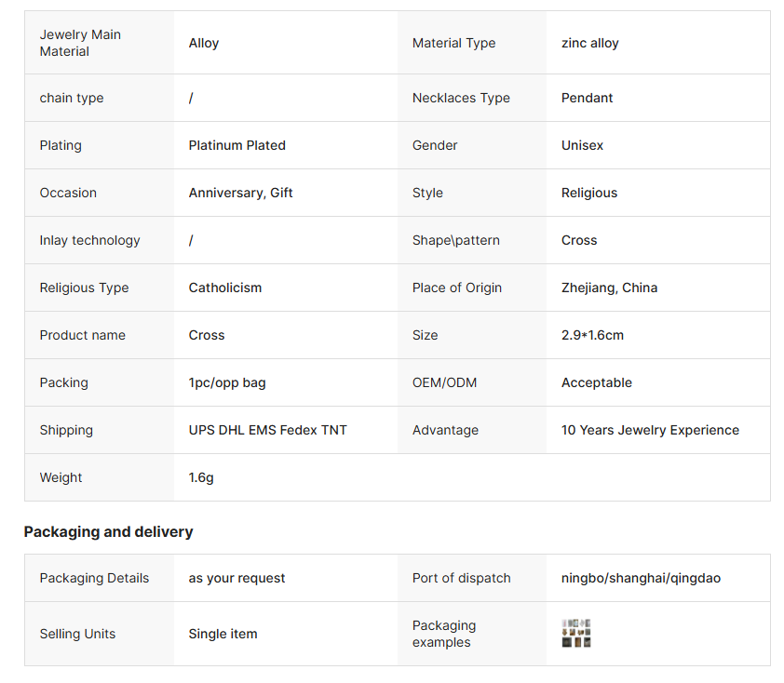The height and width of the screenshot is (683, 784).
Task: Click the 'UPS DHL EMS Fedex TNT' shipping text
Action: [x=267, y=430]
